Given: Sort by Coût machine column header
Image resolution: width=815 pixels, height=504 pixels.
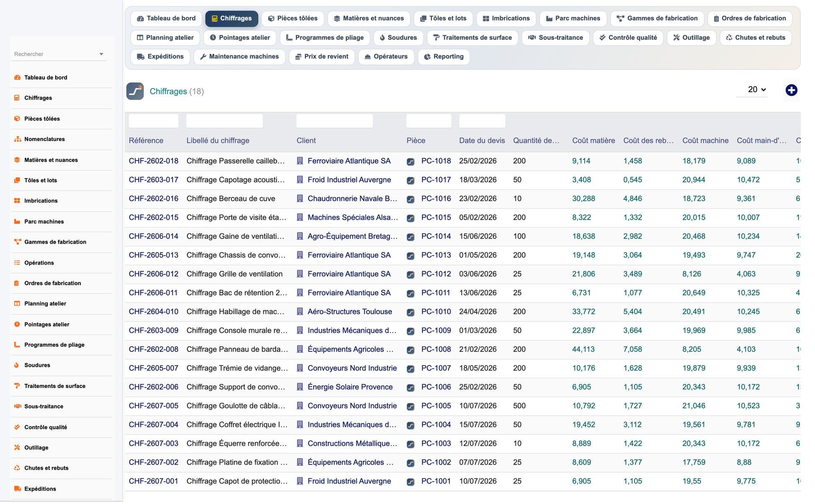Looking at the screenshot, I should click(705, 141).
